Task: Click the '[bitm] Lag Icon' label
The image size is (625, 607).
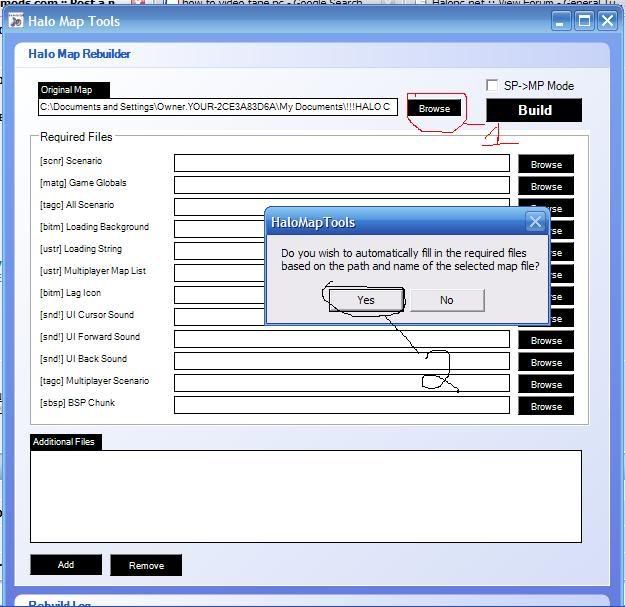Action: 71,293
